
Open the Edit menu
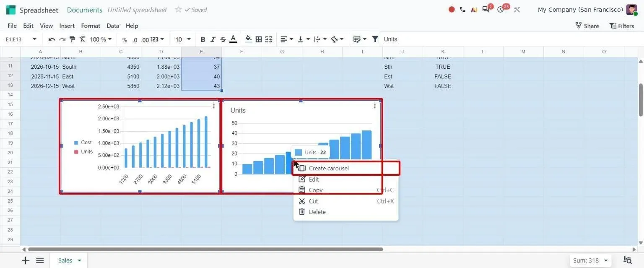coord(28,26)
